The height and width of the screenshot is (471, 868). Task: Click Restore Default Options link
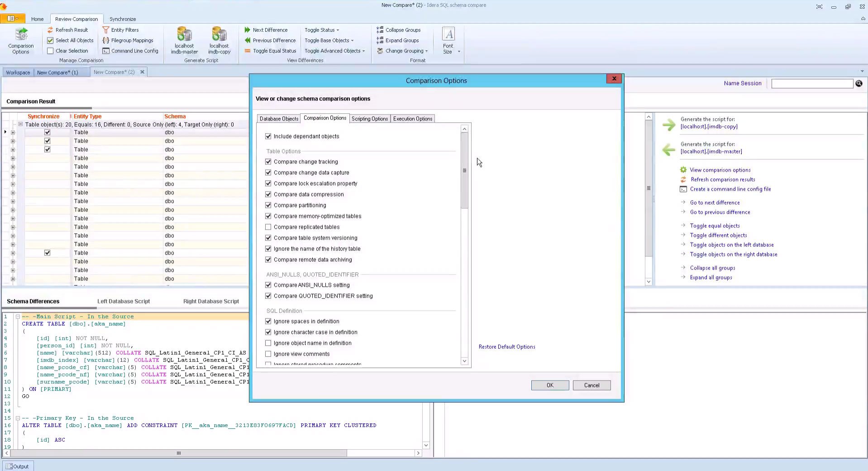[x=506, y=346]
